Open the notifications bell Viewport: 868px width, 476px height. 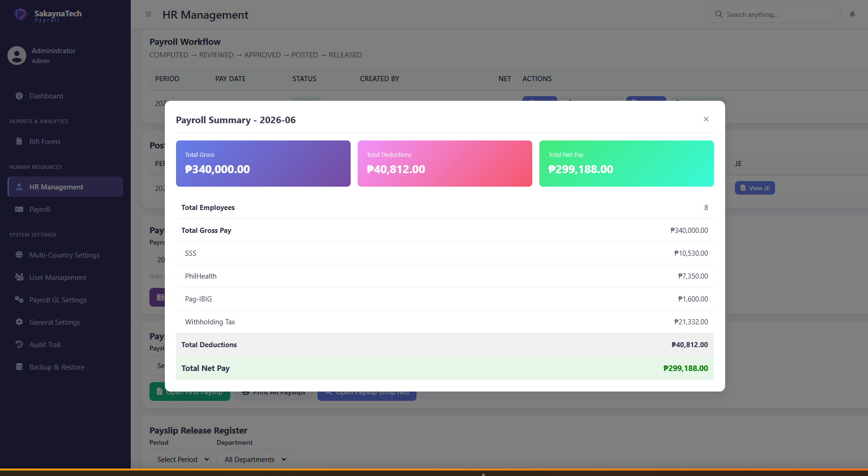pyautogui.click(x=852, y=14)
